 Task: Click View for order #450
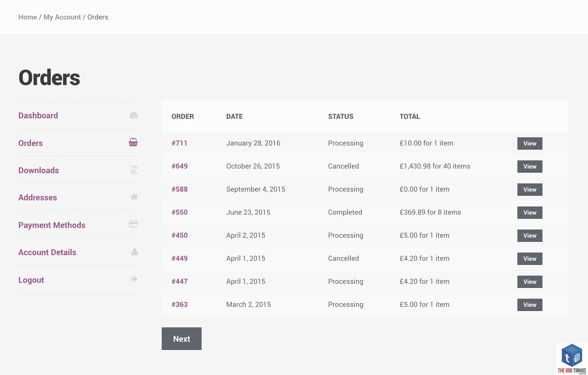pyautogui.click(x=530, y=236)
